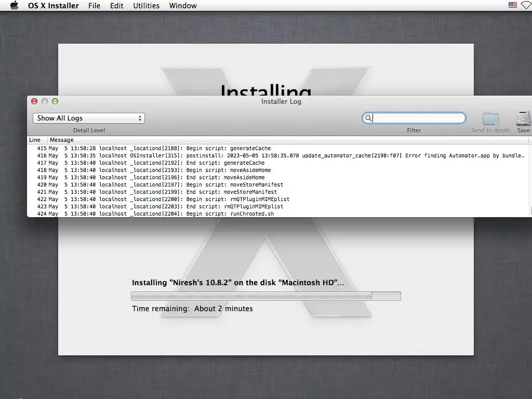Click the US flag input source icon
This screenshot has height=399, width=532.
[x=513, y=5]
